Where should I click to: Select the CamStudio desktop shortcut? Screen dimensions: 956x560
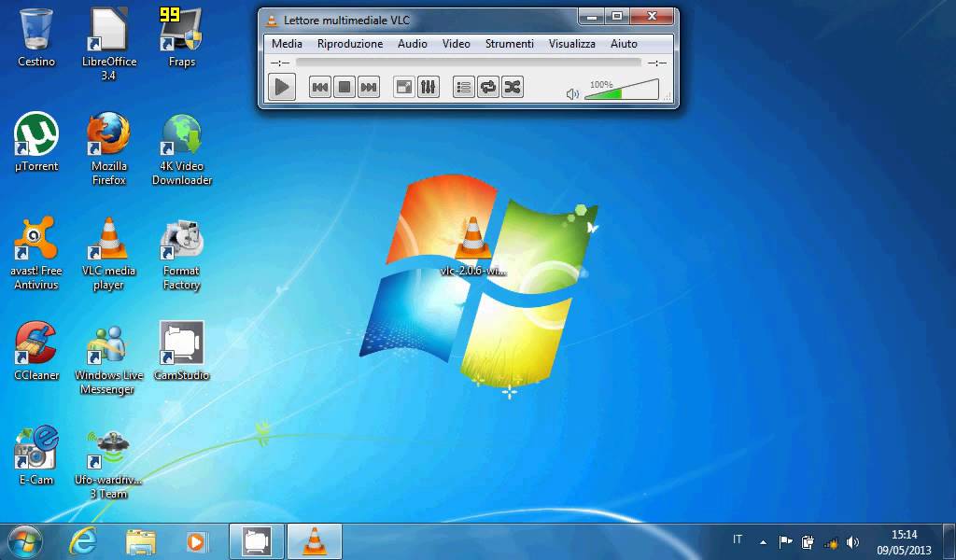point(181,351)
